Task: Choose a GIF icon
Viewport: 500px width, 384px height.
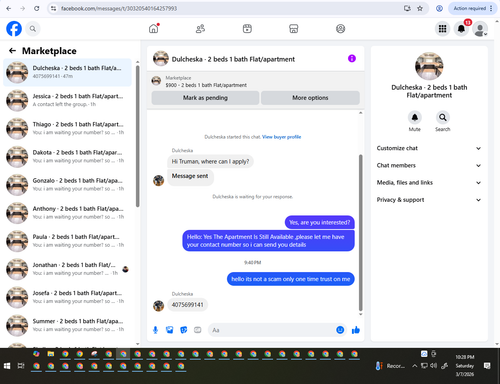Action: click(198, 330)
